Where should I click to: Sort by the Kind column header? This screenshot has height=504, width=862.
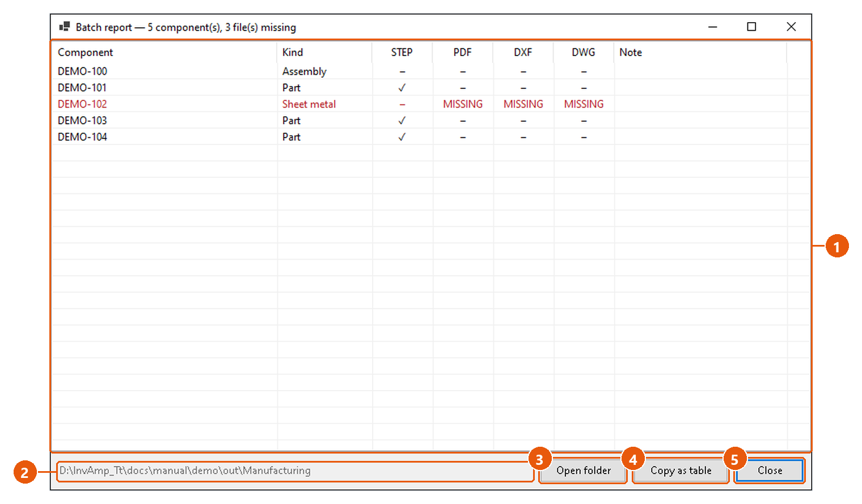(x=325, y=52)
